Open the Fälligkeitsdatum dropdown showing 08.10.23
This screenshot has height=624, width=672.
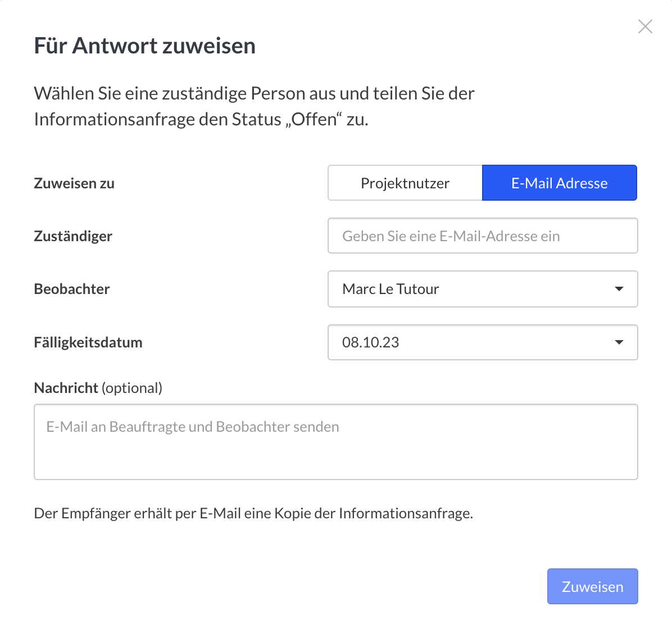pos(472,342)
